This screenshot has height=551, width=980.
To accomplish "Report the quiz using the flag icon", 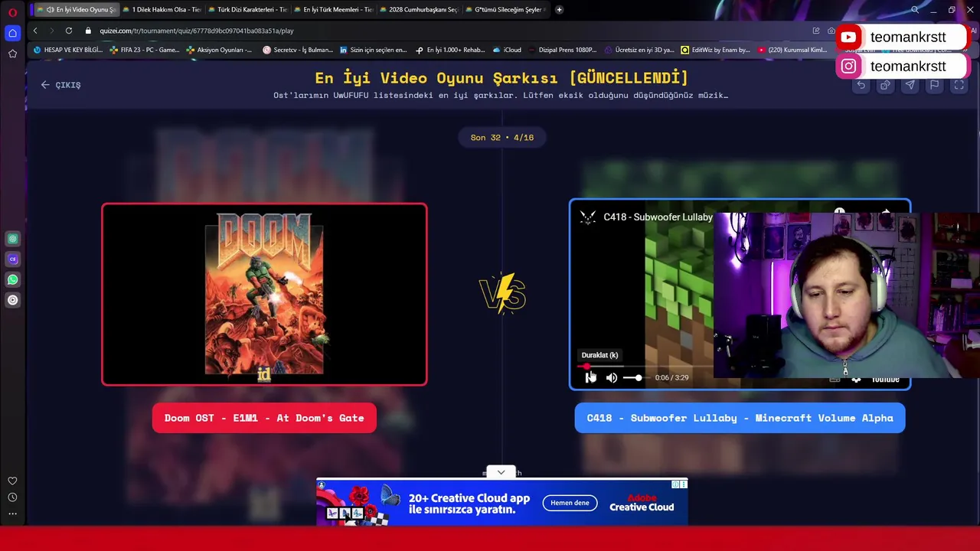I will click(x=934, y=86).
